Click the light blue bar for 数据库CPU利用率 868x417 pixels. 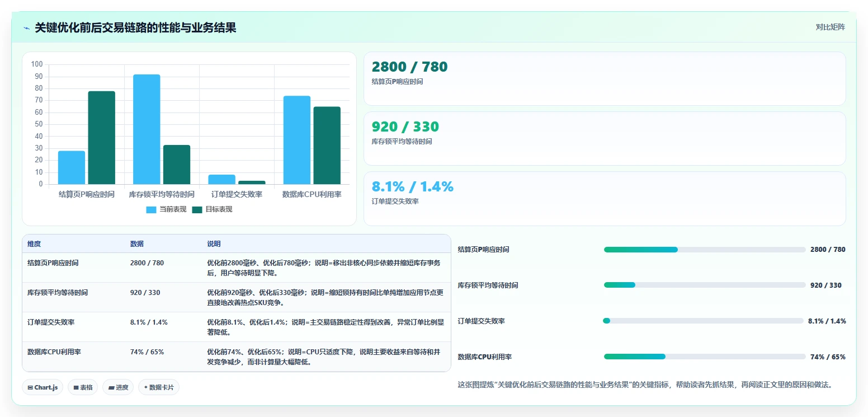pyautogui.click(x=296, y=140)
